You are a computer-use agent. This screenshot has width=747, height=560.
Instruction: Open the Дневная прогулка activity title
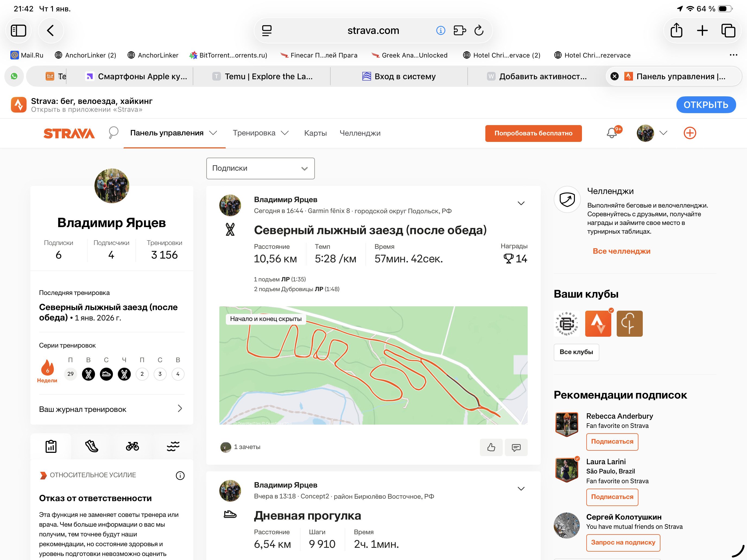307,516
